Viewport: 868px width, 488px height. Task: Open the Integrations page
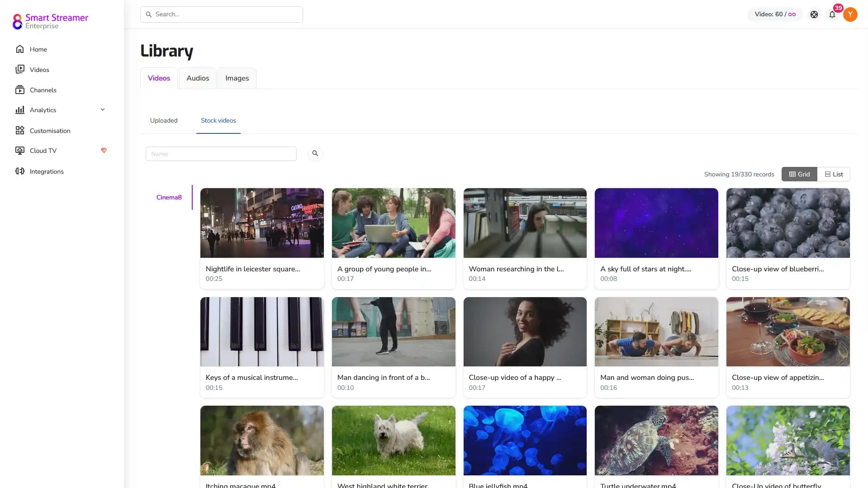coord(47,171)
